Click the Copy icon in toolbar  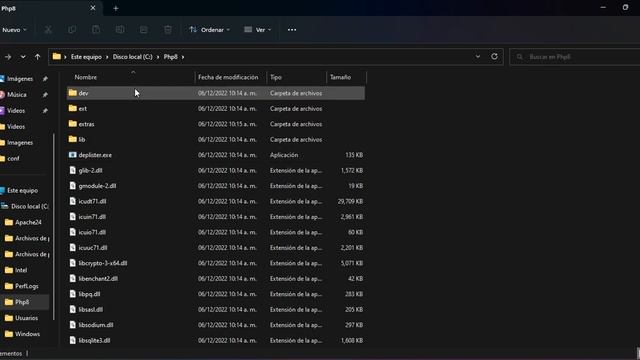tap(72, 30)
